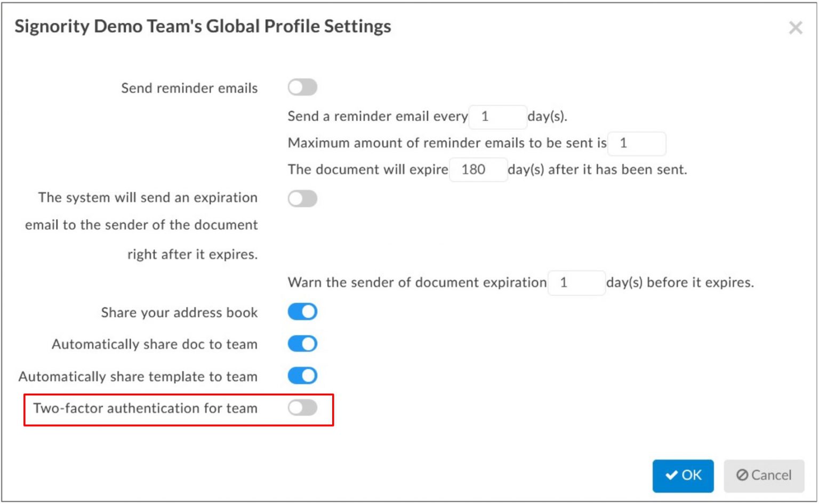
Task: Disable "Share your address book"
Action: click(302, 312)
